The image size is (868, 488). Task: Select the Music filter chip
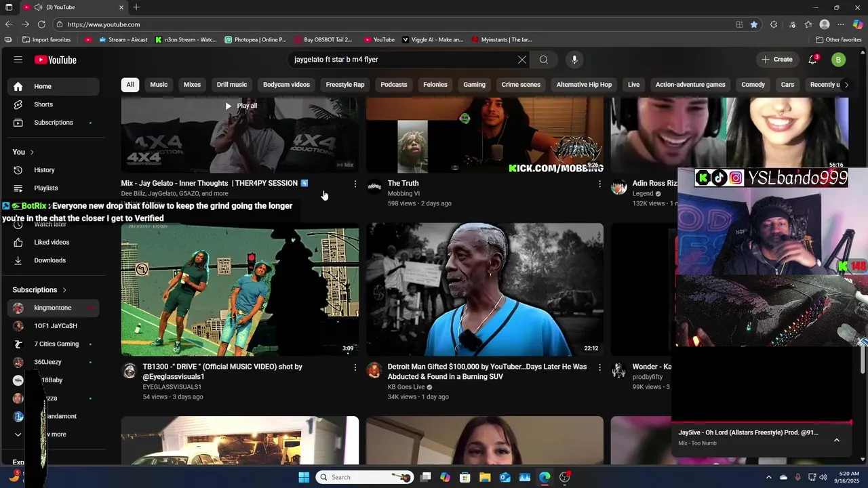pyautogui.click(x=159, y=85)
